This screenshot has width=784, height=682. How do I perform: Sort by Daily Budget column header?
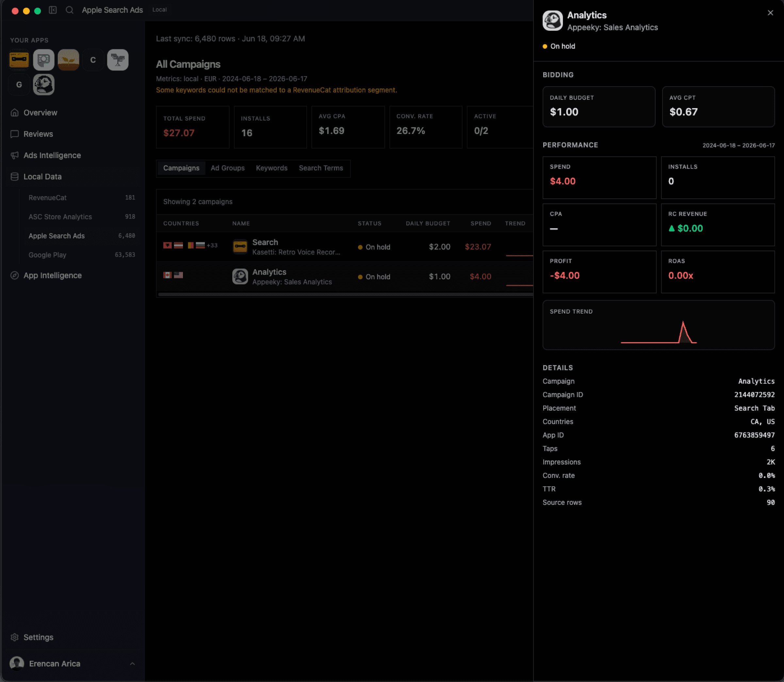pos(428,223)
